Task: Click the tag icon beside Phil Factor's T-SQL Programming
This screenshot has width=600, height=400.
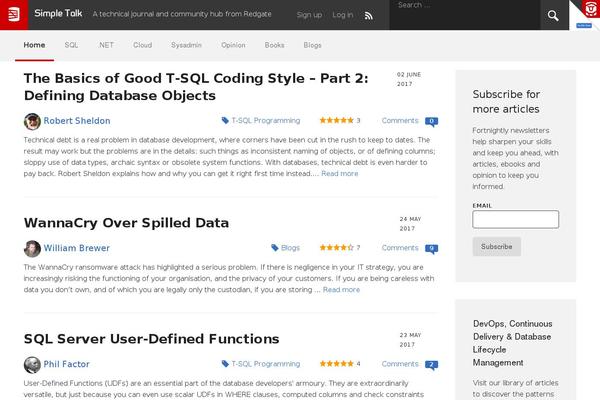Action: pos(225,364)
